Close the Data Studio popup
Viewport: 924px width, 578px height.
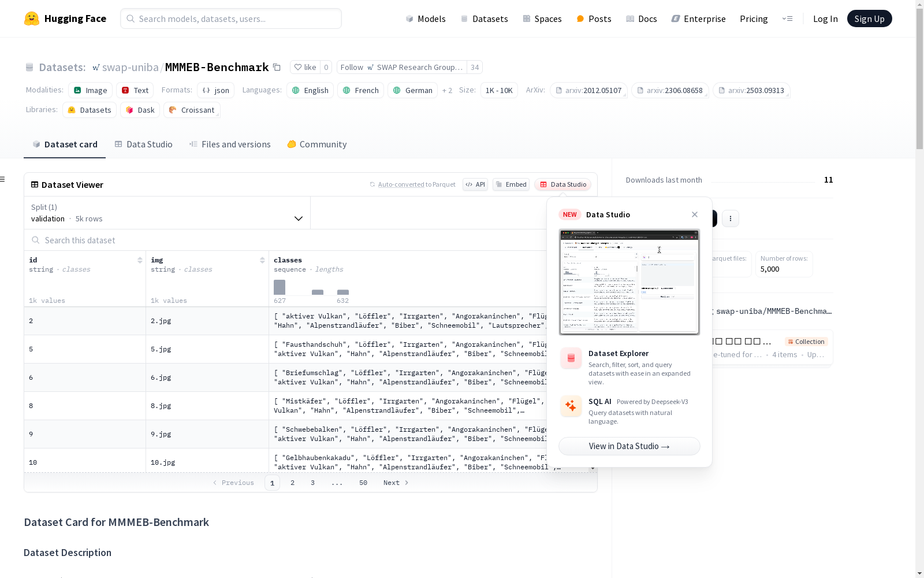[x=695, y=214]
